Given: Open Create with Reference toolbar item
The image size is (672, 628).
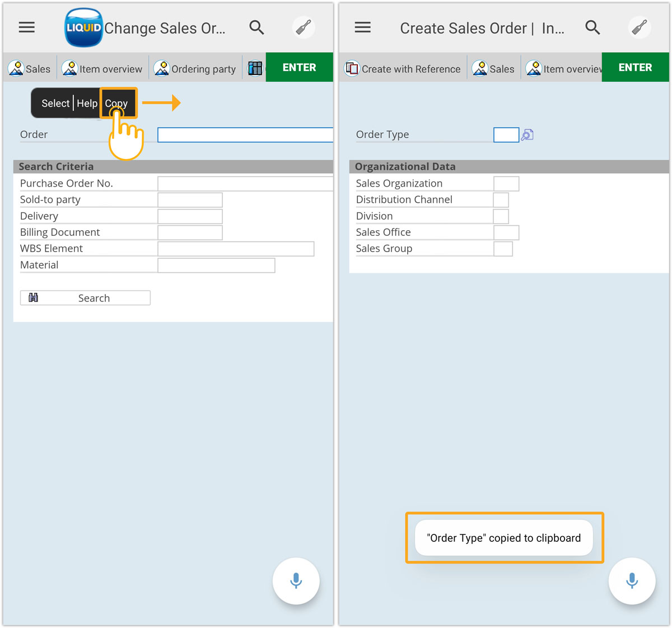Looking at the screenshot, I should click(404, 69).
